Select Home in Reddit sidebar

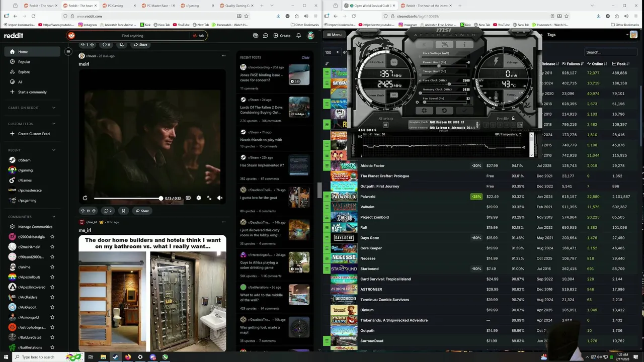tap(33, 52)
